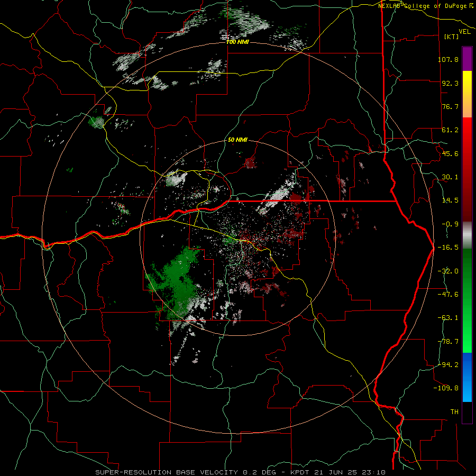
Task: Click the -16.5 value on velocity scale
Action: point(448,248)
